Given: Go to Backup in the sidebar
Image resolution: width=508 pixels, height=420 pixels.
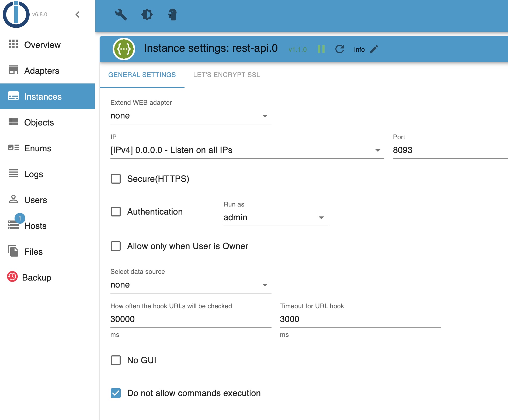Looking at the screenshot, I should pos(36,278).
